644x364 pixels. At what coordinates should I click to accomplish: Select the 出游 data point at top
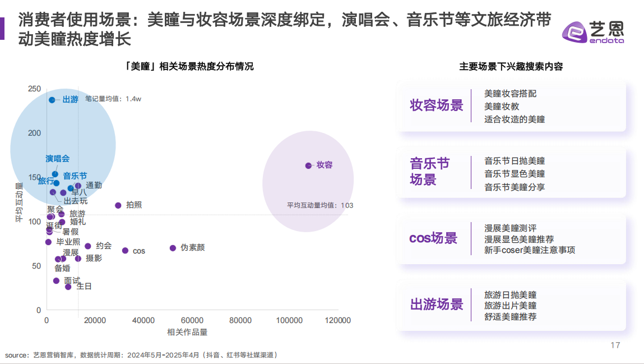[x=52, y=100]
